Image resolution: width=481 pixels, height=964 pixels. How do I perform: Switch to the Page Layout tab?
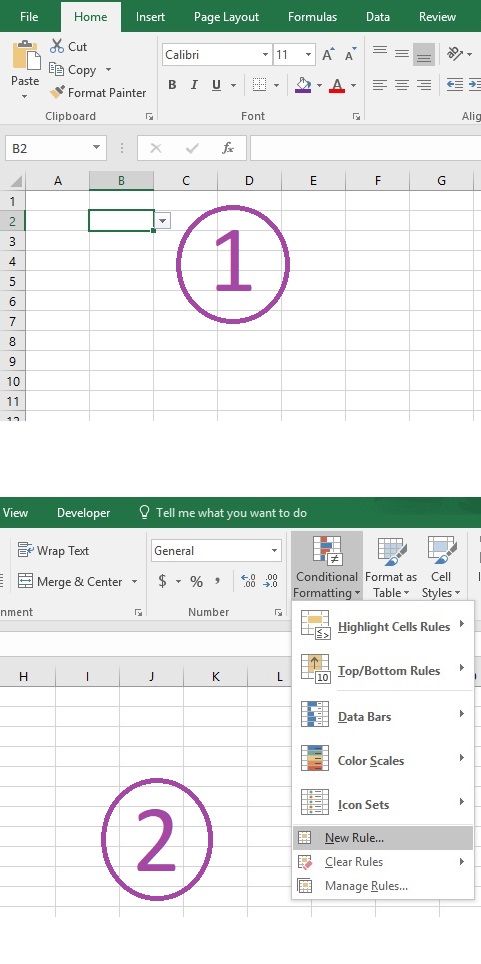pyautogui.click(x=226, y=17)
